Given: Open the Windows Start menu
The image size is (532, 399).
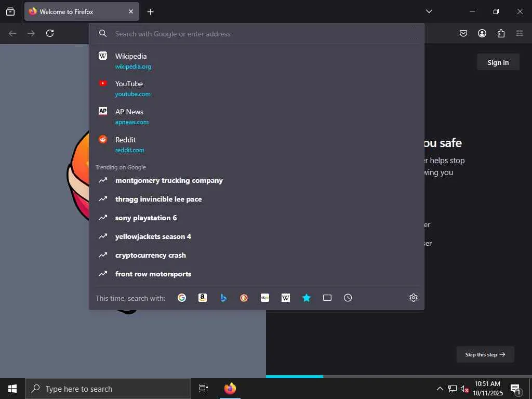Looking at the screenshot, I should pyautogui.click(x=12, y=389).
